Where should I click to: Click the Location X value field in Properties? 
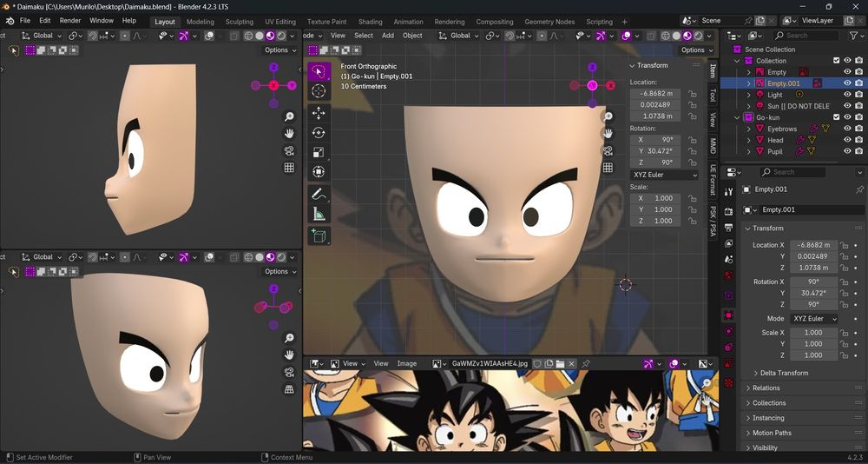click(813, 245)
